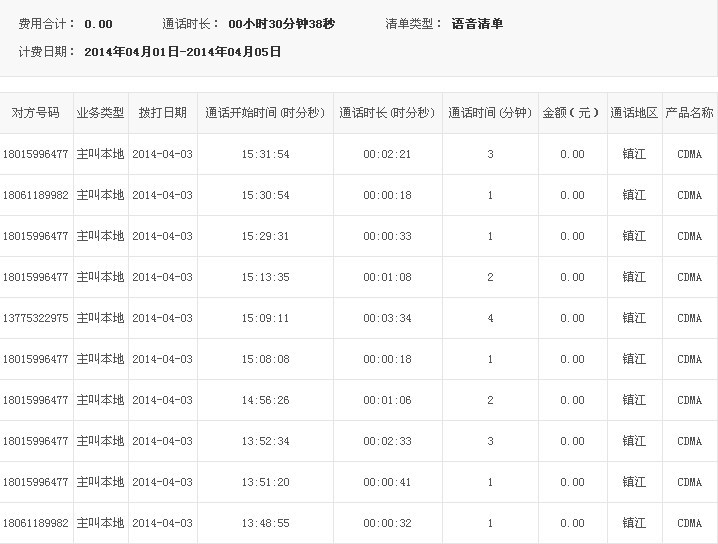Click the list type value 语音清单
718x544 pixels.
click(477, 24)
